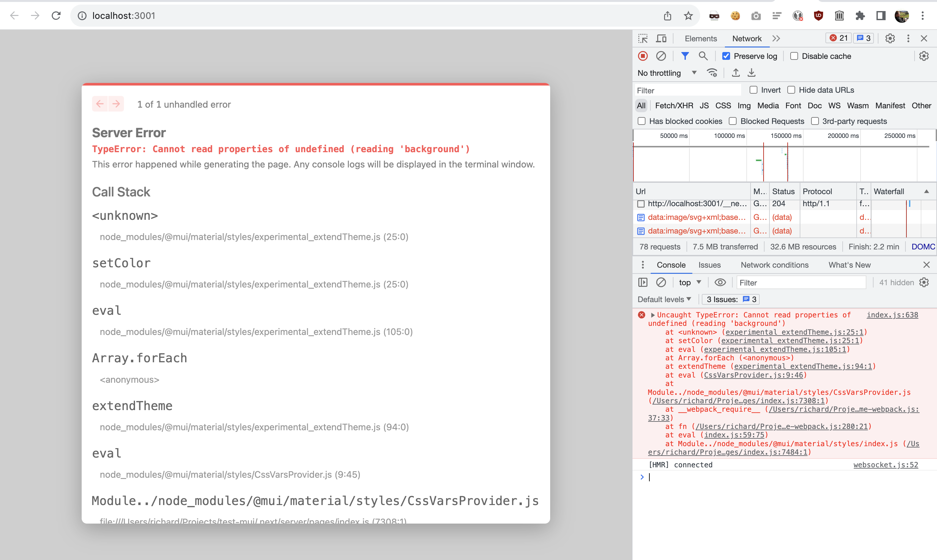Toggle the device toolbar icon

coord(661,38)
